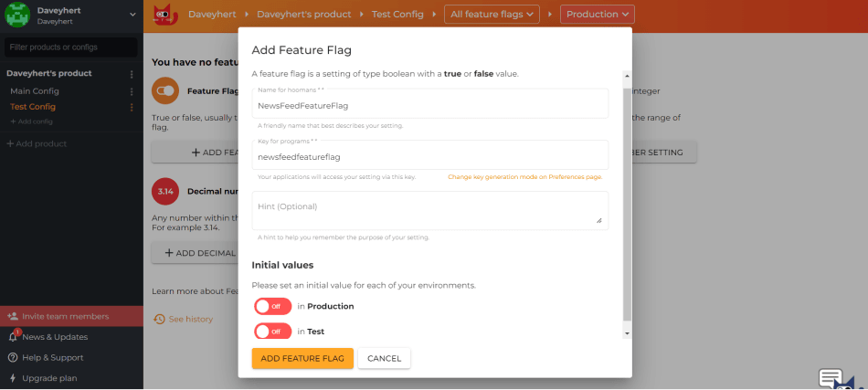Click the Daveyhert green avatar icon
868x390 pixels.
(x=17, y=15)
